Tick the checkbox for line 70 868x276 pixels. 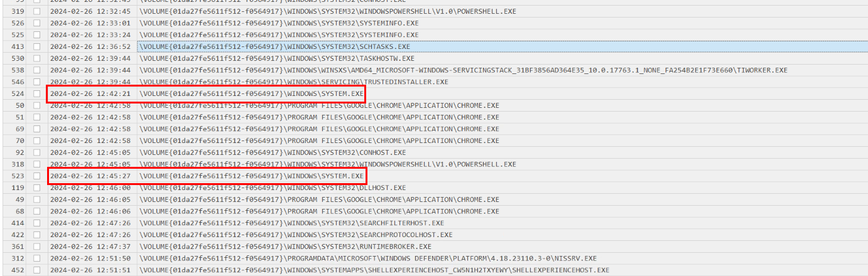tap(36, 141)
